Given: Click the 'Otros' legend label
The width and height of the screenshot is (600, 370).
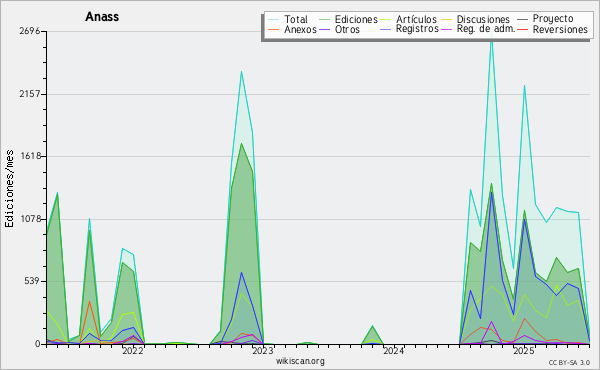Looking at the screenshot, I should (x=347, y=30).
